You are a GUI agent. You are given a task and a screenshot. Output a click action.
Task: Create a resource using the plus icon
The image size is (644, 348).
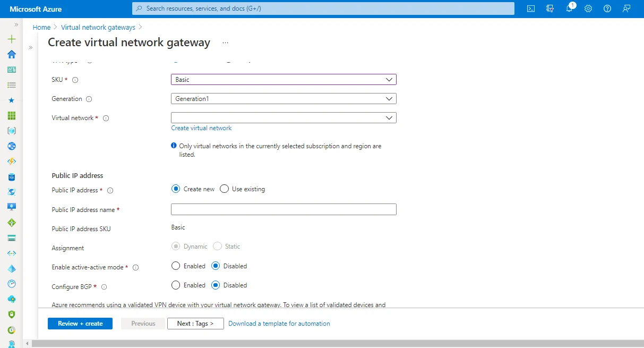pyautogui.click(x=11, y=39)
